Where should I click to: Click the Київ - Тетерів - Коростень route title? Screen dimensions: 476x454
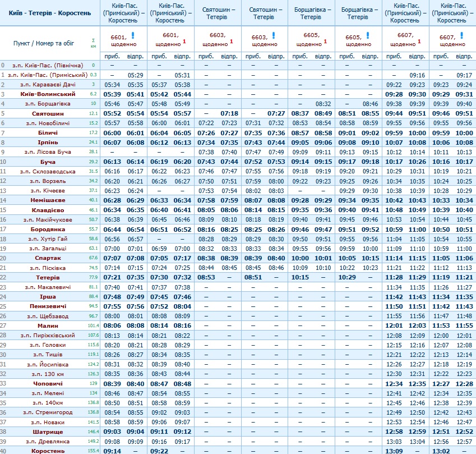50,12
